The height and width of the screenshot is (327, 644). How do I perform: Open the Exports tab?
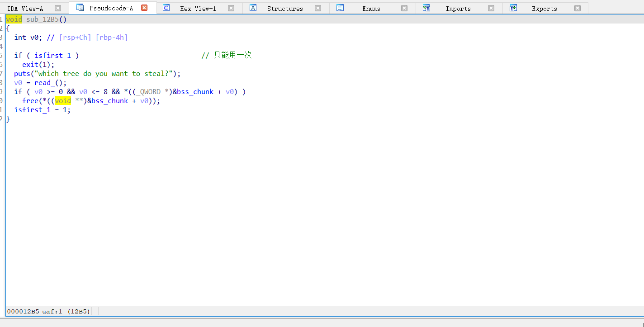545,9
